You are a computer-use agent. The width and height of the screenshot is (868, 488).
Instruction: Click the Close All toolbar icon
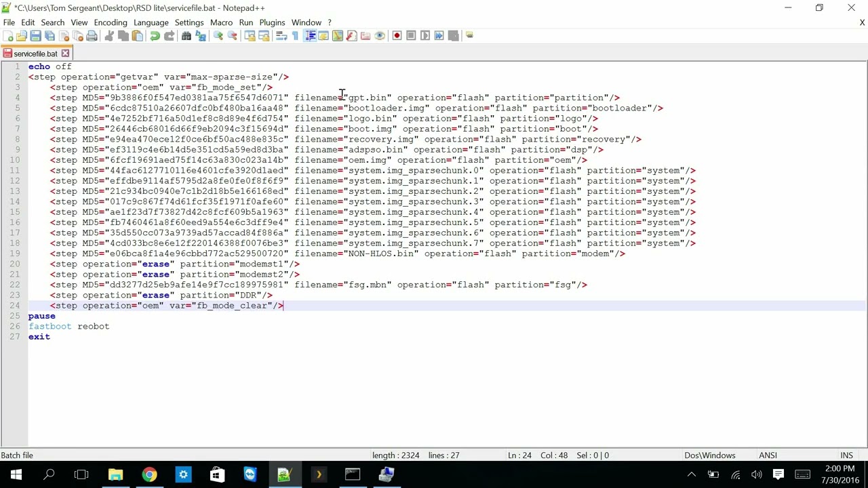[x=77, y=36]
